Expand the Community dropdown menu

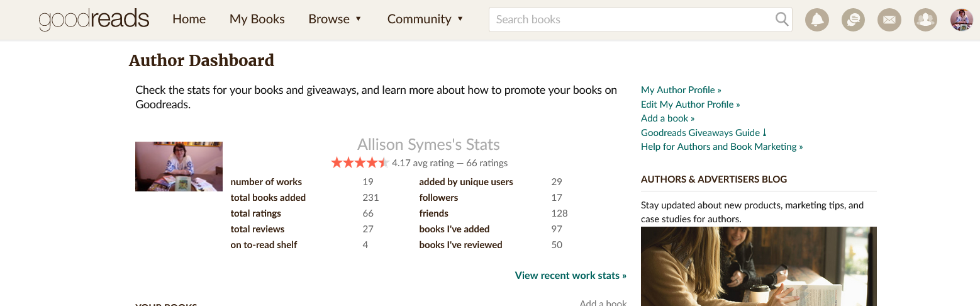[425, 20]
